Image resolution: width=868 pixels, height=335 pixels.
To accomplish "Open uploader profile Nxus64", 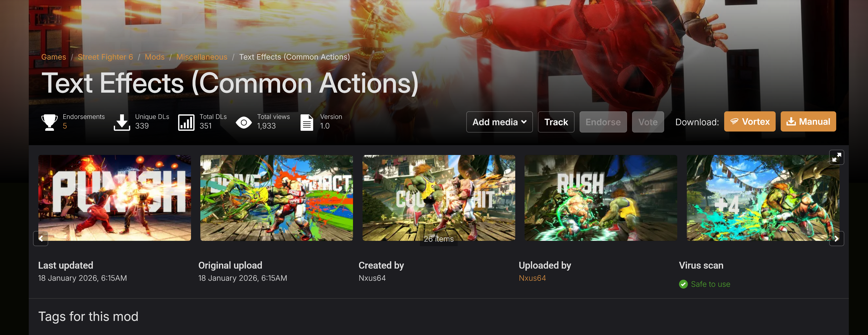I will point(532,278).
